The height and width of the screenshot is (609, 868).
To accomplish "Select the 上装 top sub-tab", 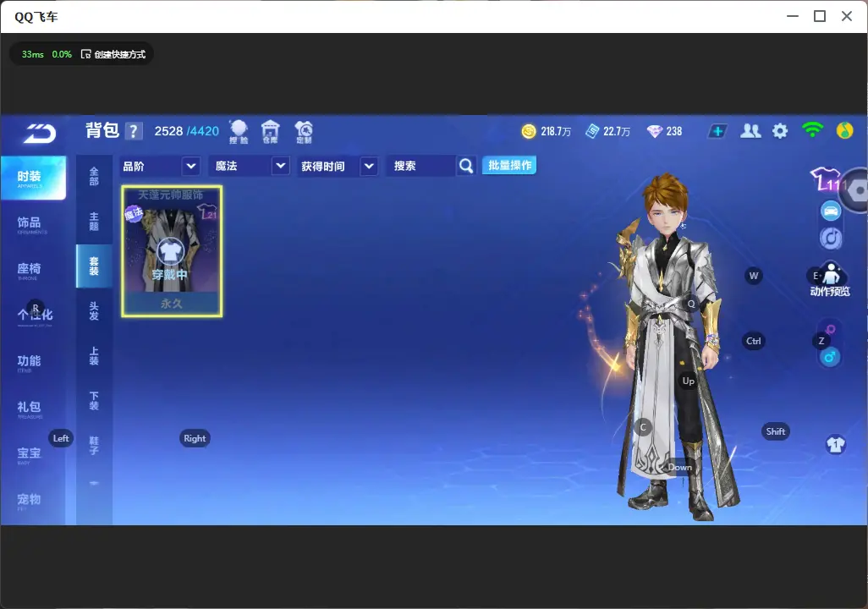I will coord(94,356).
